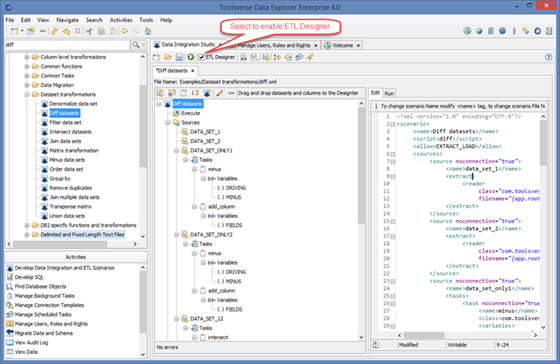The height and width of the screenshot is (364, 560).
Task: Select Transpose matrix in scenario tree
Action: tap(70, 207)
